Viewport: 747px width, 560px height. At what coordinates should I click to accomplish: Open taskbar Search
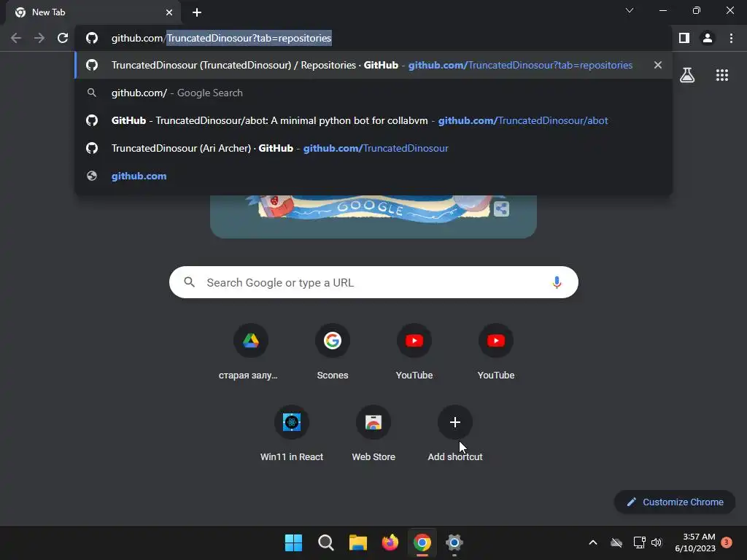tap(326, 542)
